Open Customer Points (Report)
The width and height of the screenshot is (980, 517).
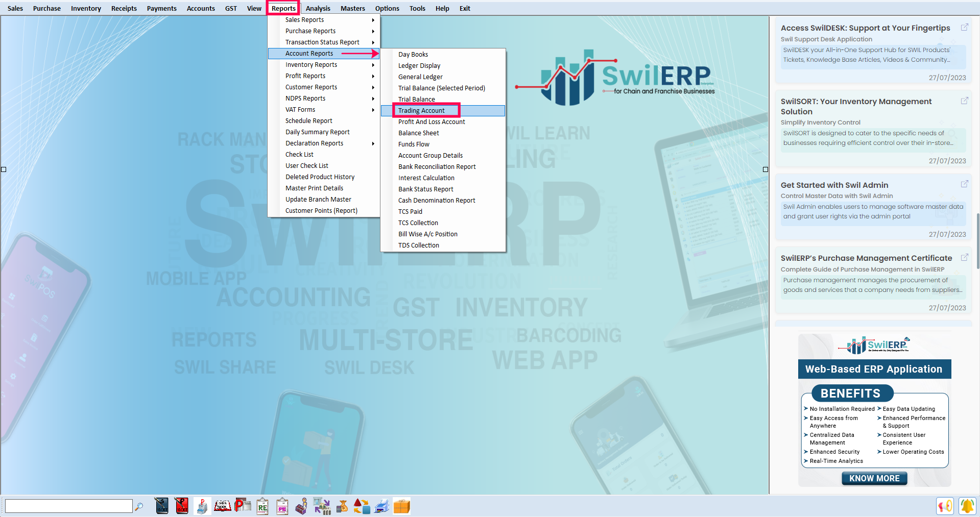coord(324,210)
